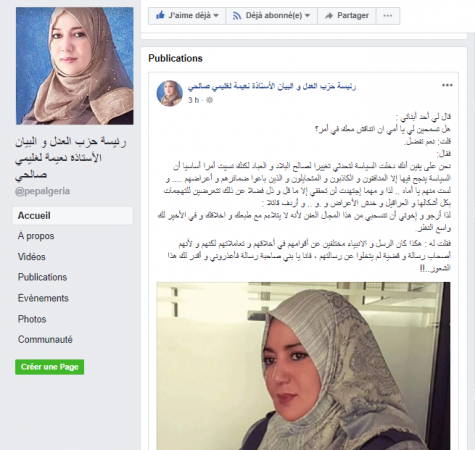The width and height of the screenshot is (475, 450).
Task: Click the small avatar on the post
Action: [169, 93]
